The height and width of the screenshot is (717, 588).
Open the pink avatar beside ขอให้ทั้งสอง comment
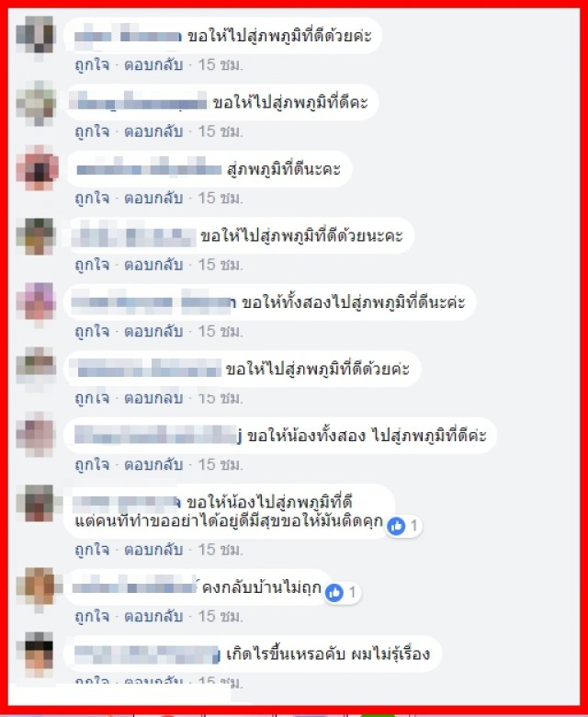point(36,302)
